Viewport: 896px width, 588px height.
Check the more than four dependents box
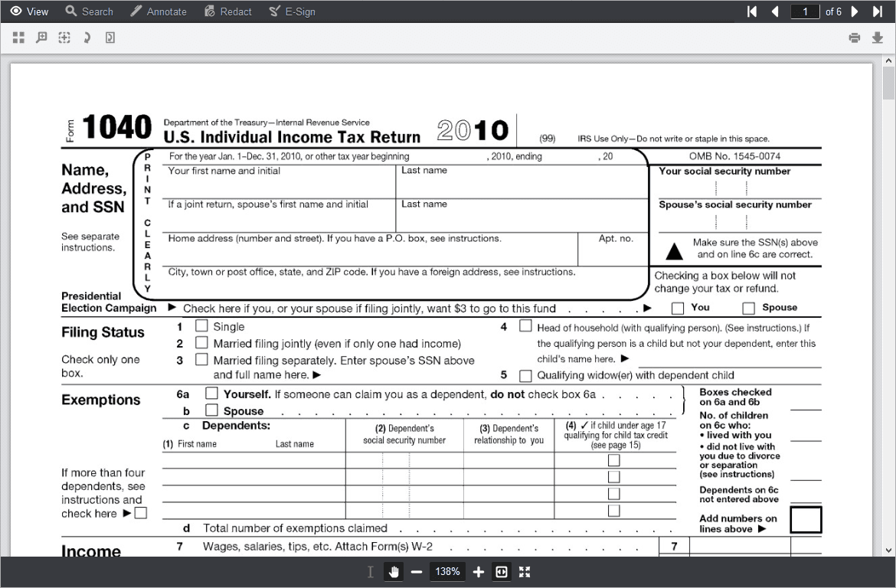point(141,512)
